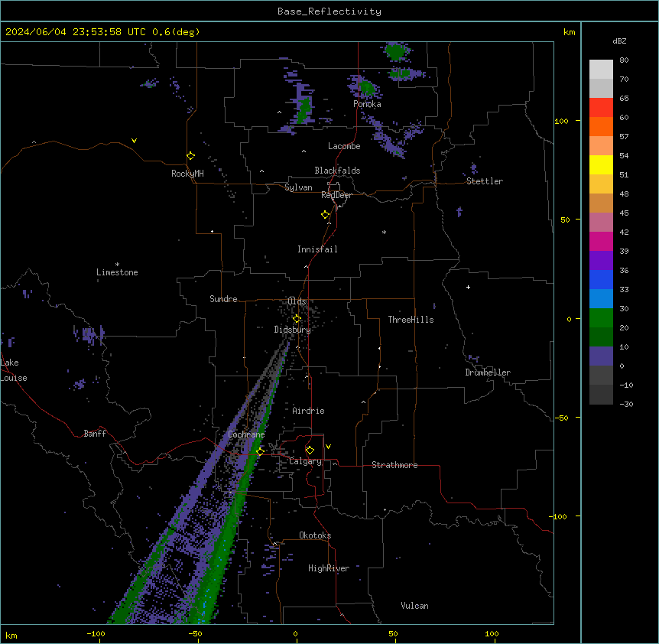Click the Vulcan city label
Image resolution: width=659 pixels, height=644 pixels.
click(x=415, y=606)
